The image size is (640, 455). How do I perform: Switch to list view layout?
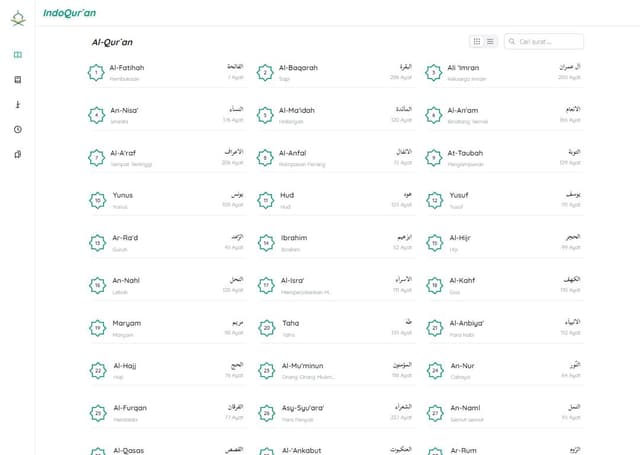(x=490, y=41)
